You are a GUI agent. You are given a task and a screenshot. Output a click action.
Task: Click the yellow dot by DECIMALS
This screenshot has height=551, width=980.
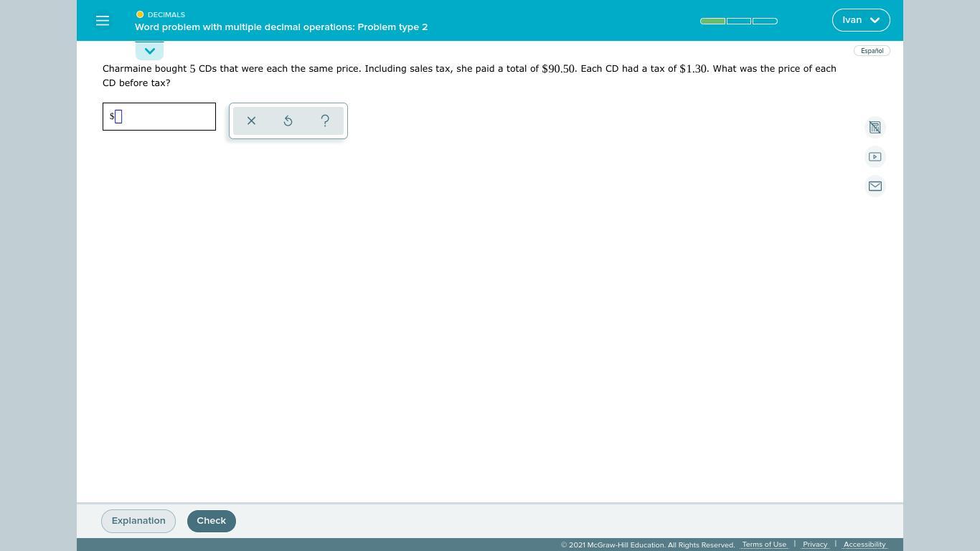[x=140, y=14]
